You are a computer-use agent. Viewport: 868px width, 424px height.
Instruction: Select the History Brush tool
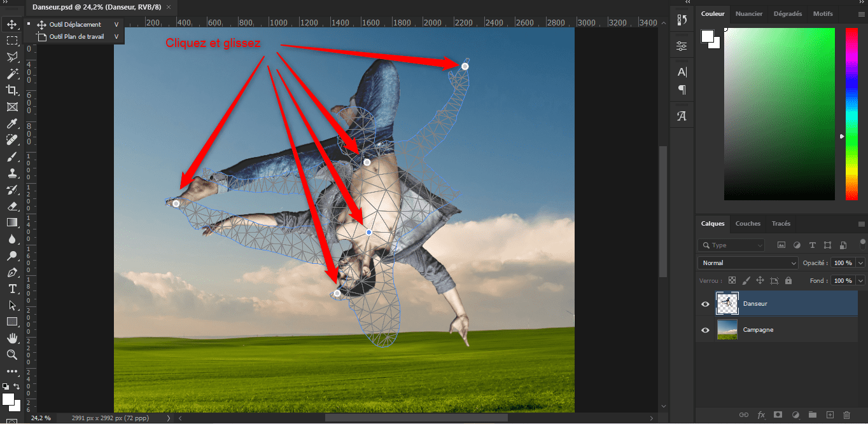point(11,189)
